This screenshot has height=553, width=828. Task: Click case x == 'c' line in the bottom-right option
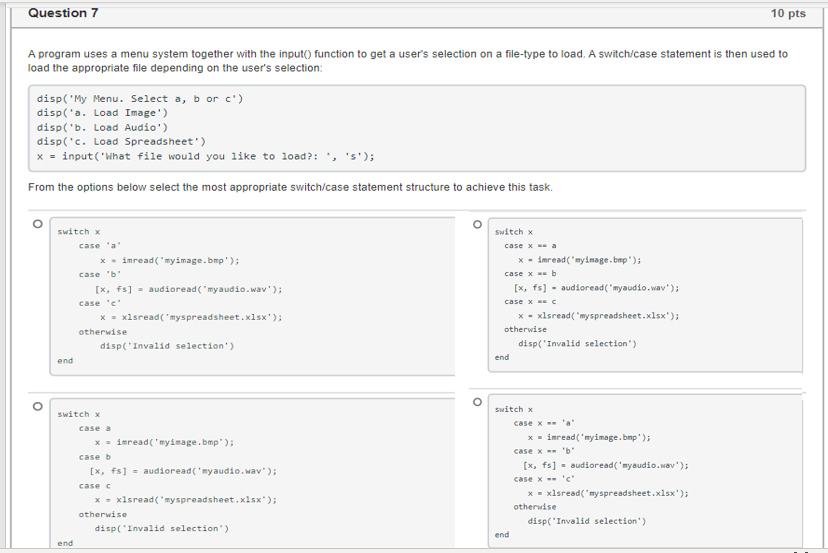[x=544, y=479]
